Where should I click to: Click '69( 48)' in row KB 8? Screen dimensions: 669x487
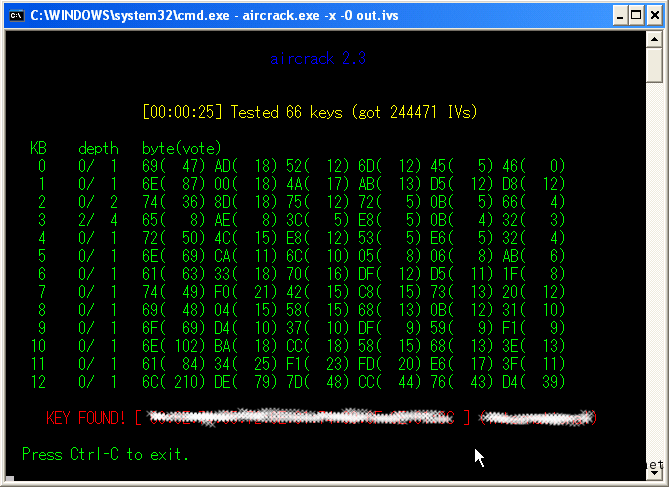[174, 310]
